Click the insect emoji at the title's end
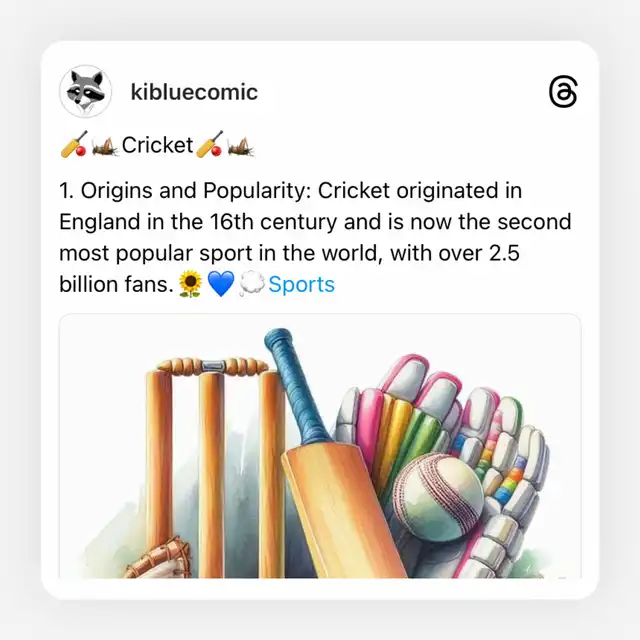Image resolution: width=640 pixels, height=640 pixels. pyautogui.click(x=240, y=146)
